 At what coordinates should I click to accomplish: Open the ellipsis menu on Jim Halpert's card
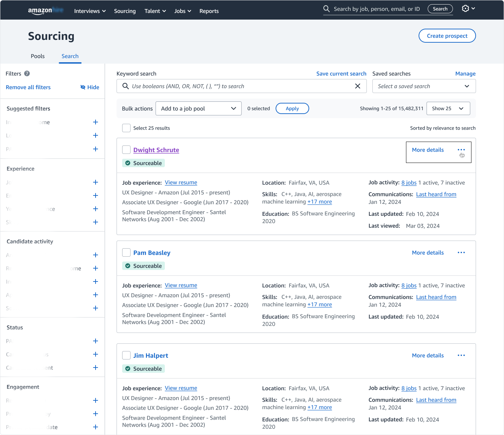click(x=461, y=355)
